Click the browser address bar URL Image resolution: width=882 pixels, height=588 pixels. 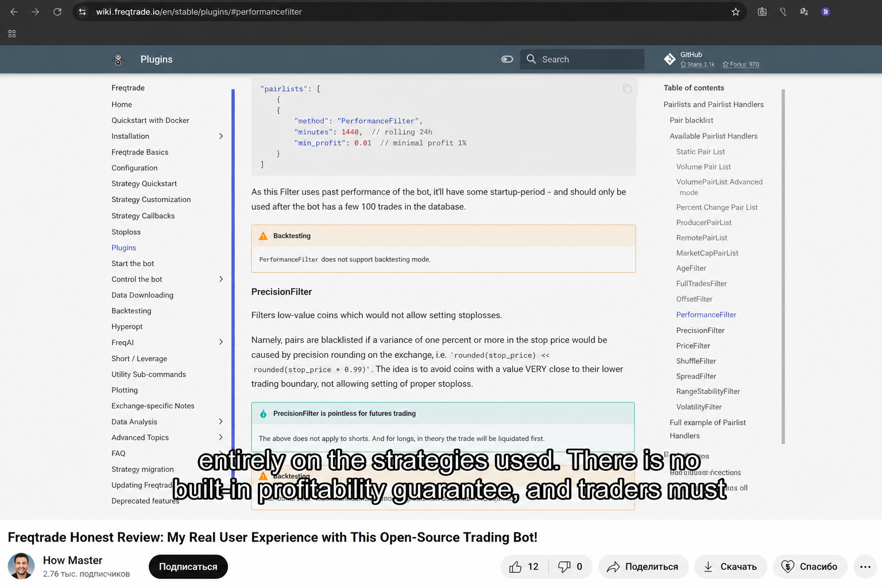click(199, 11)
